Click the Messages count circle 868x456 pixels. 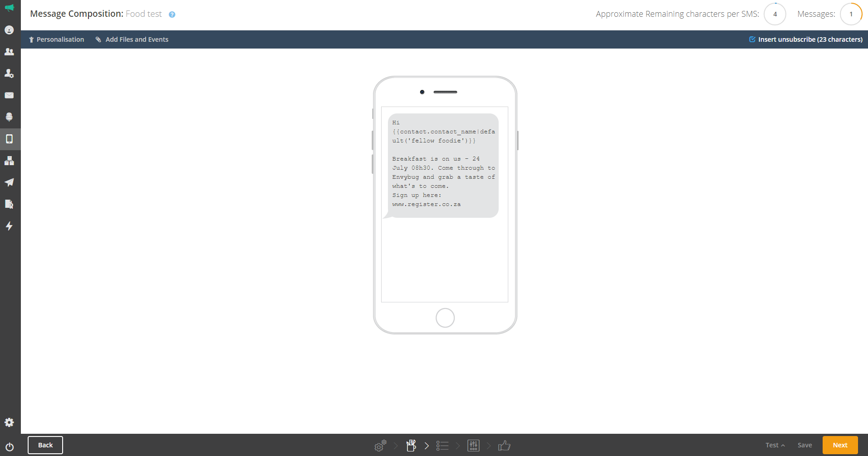[851, 14]
